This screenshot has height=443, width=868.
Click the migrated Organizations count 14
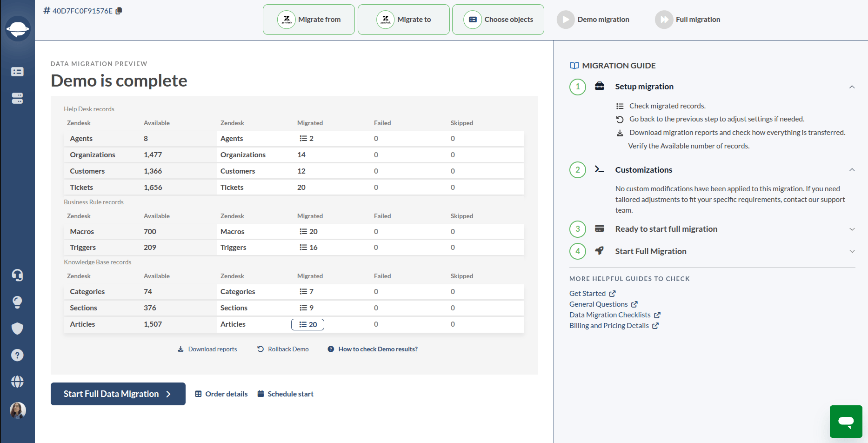pos(301,155)
